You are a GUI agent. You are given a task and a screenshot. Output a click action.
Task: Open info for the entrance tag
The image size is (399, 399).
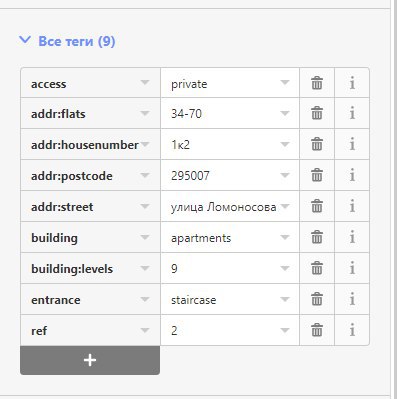point(352,299)
